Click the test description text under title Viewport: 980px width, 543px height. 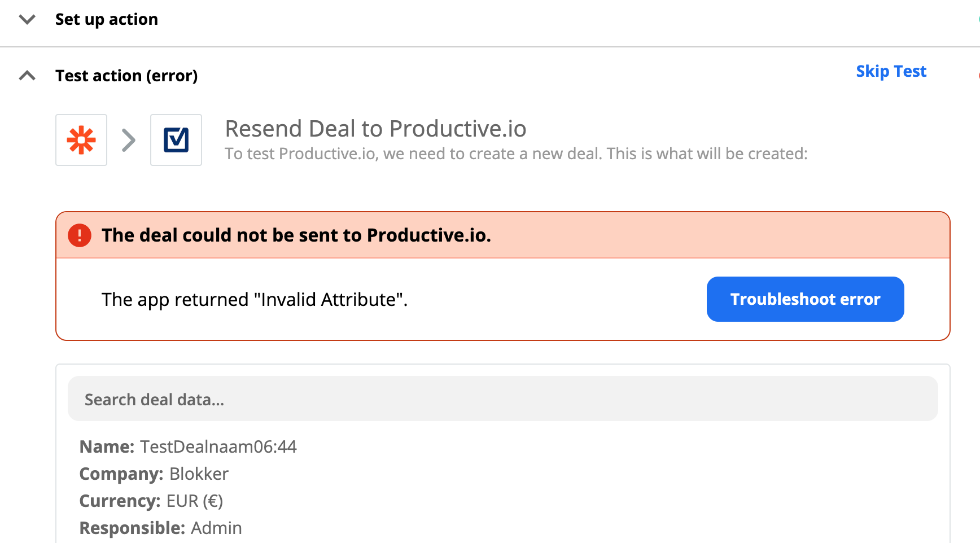tap(516, 154)
